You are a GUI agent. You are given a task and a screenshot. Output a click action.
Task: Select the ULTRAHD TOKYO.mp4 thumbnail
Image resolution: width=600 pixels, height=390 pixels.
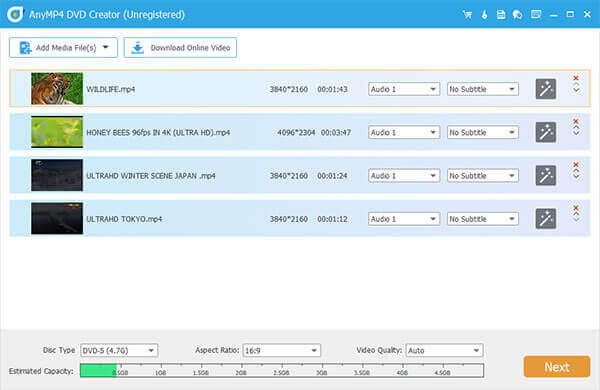pos(57,218)
